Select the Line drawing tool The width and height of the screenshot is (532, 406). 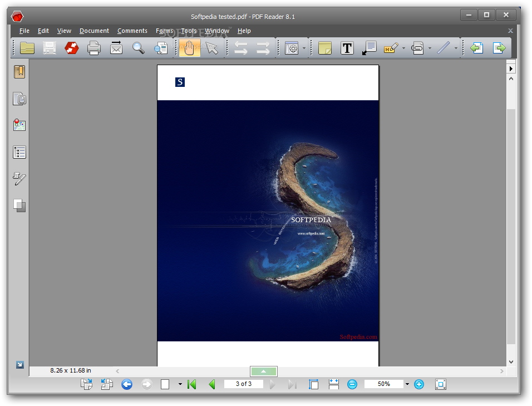(x=444, y=48)
